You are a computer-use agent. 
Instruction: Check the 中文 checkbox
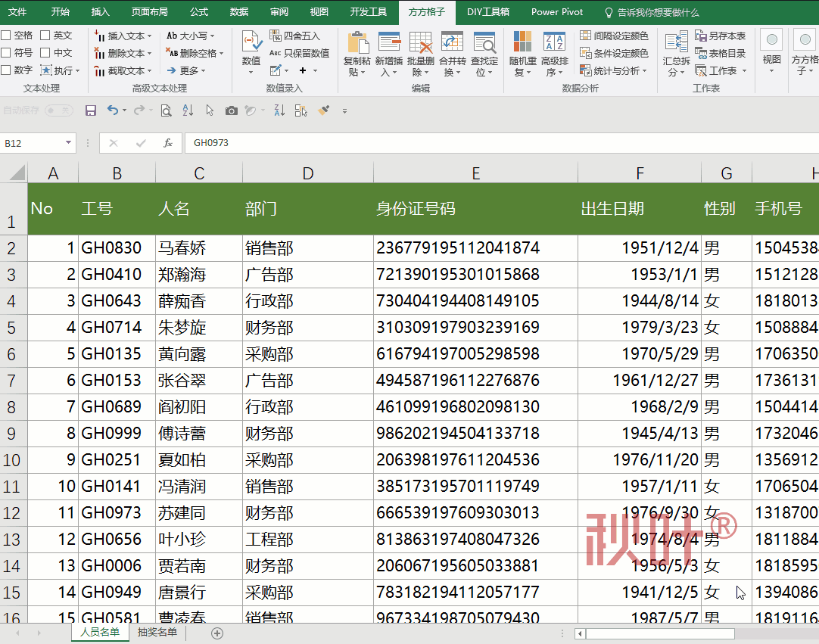click(45, 53)
